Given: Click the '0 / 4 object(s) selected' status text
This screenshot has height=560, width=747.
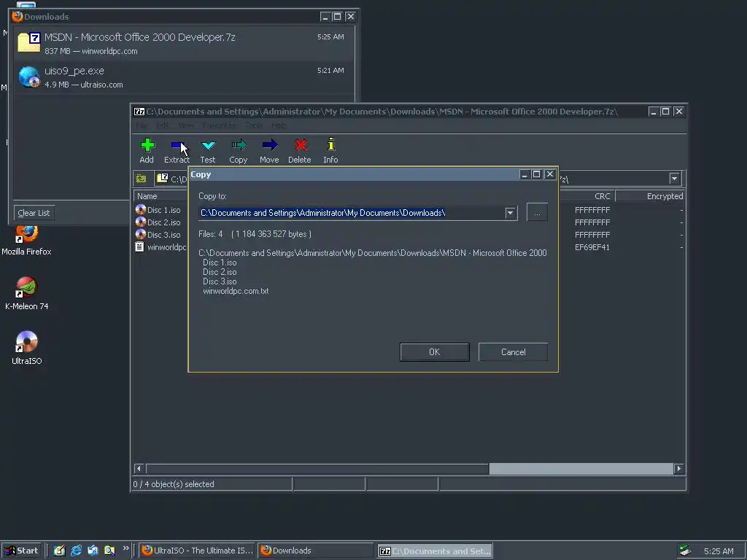Looking at the screenshot, I should 174,484.
